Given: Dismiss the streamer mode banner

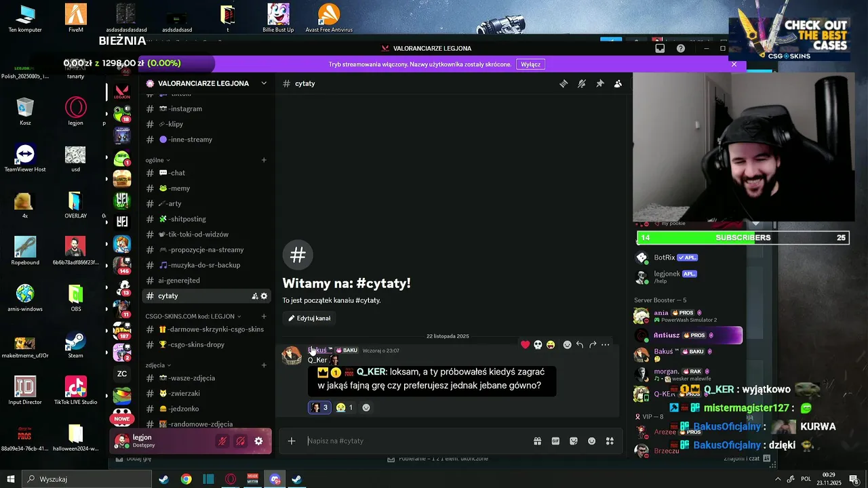Looking at the screenshot, I should [734, 64].
